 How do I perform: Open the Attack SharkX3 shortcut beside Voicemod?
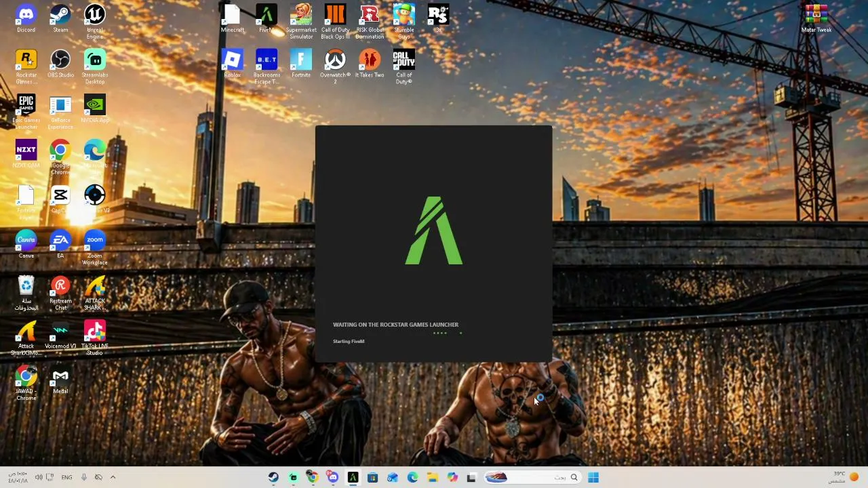(x=26, y=338)
